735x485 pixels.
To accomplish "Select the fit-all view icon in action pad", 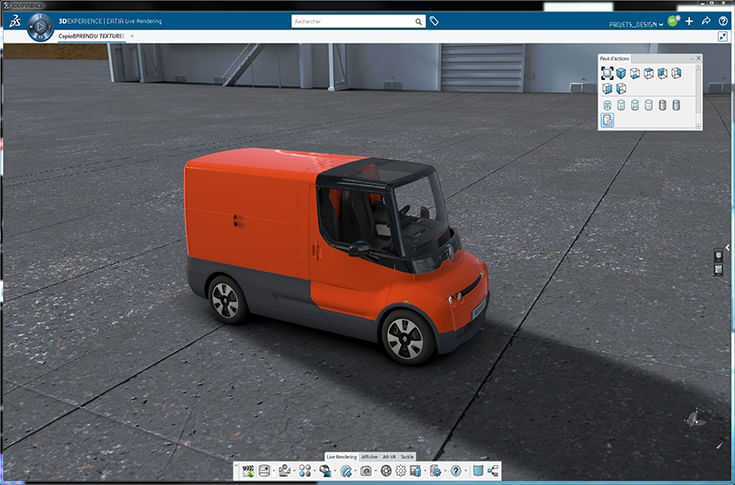I will tap(607, 73).
